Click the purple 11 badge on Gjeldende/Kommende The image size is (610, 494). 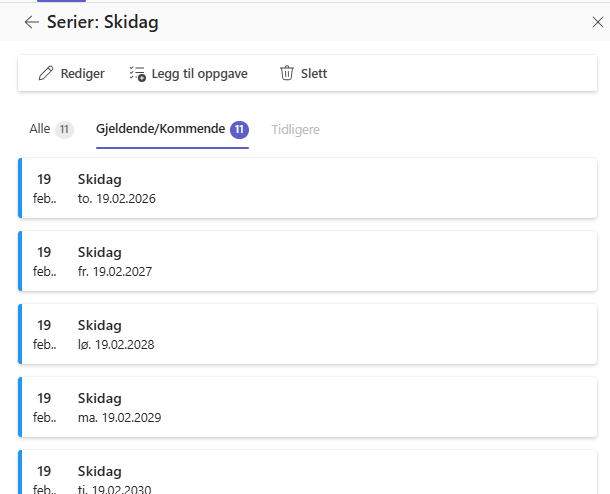[239, 129]
